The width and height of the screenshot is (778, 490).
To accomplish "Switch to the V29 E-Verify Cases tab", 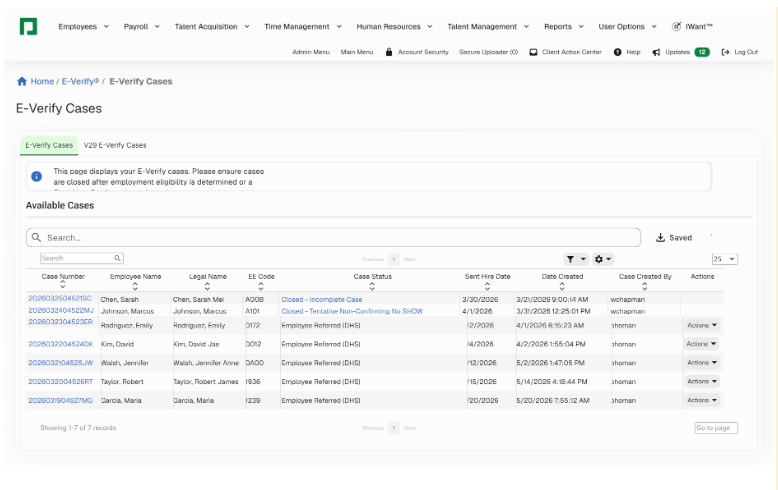I will point(115,145).
